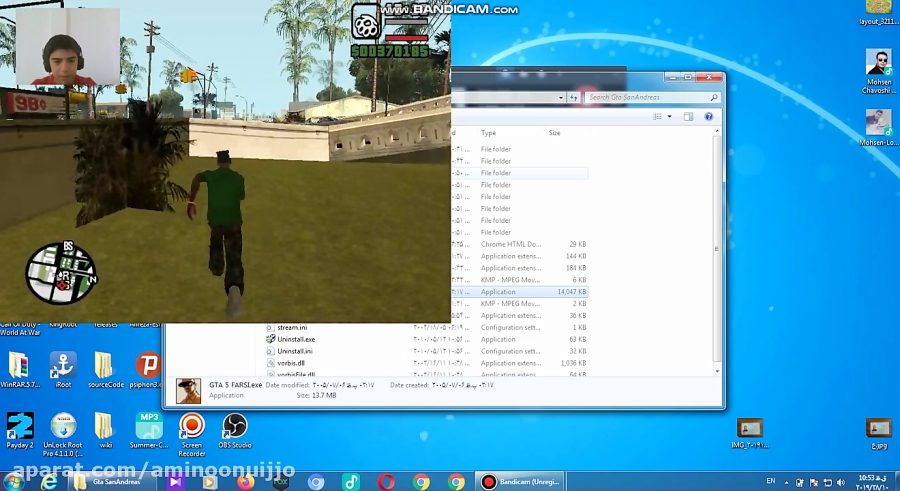Toggle the Explorer preview pane button
900x491 pixels.
click(688, 117)
